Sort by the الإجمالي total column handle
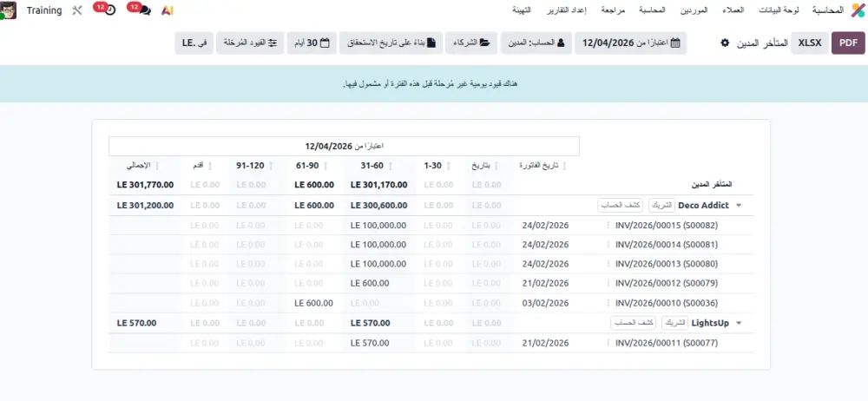Viewport: 868px width, 401px height. pyautogui.click(x=156, y=166)
